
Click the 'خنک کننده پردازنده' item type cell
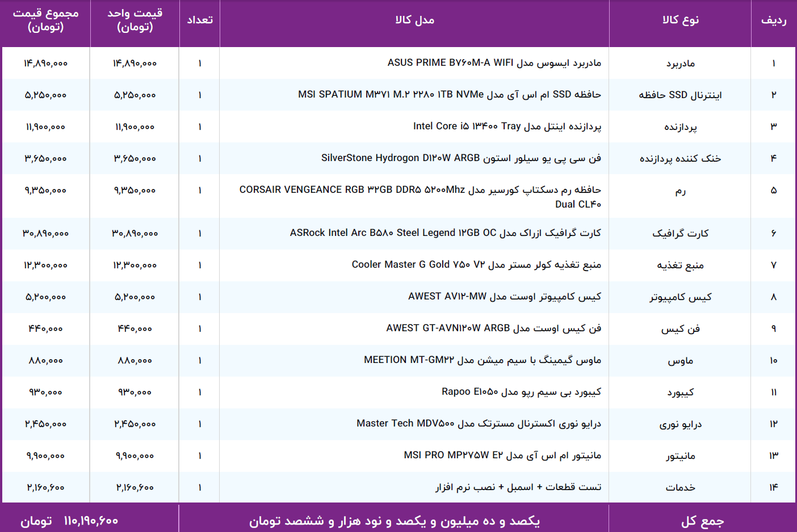[681, 159]
